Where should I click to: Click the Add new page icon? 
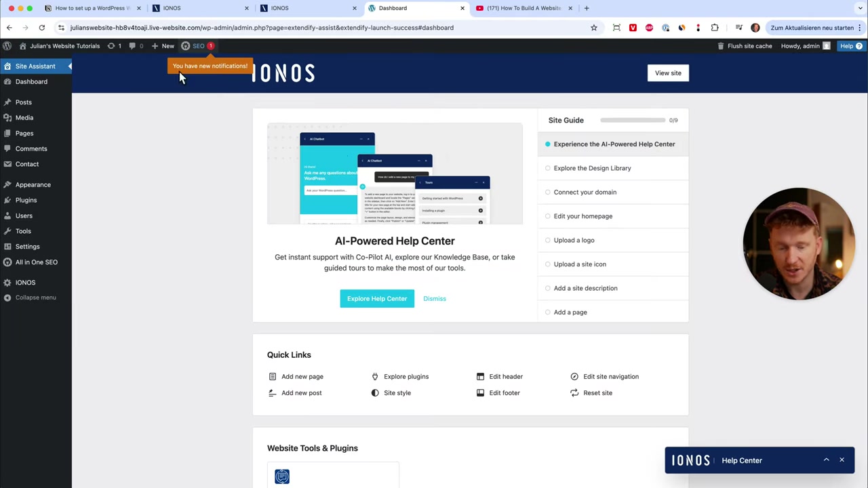pyautogui.click(x=273, y=376)
